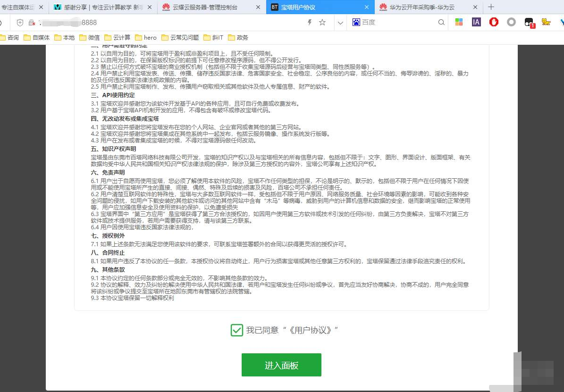
Task: Open the 咨询 bookmarks folder
Action: pos(9,37)
